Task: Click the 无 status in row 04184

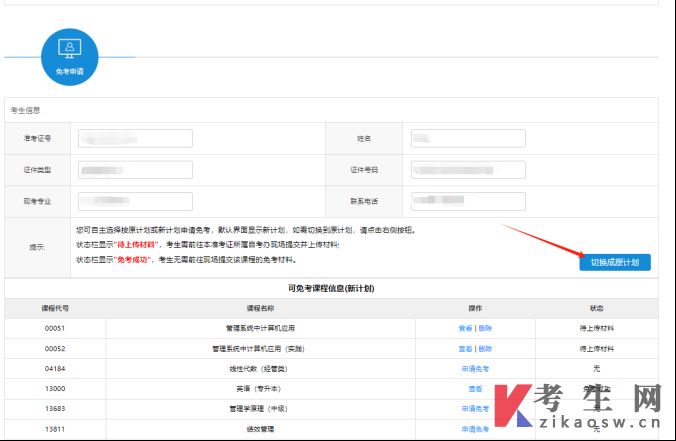Action: pyautogui.click(x=597, y=369)
